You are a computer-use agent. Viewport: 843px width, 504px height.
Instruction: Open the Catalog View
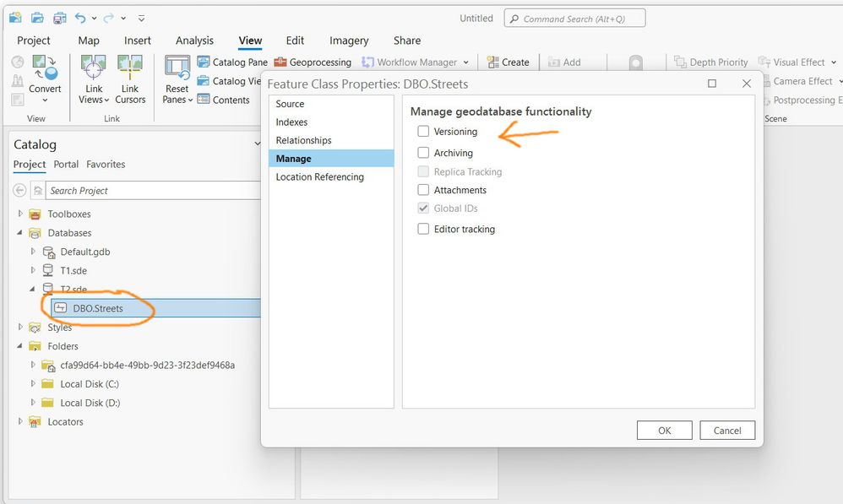coord(229,81)
